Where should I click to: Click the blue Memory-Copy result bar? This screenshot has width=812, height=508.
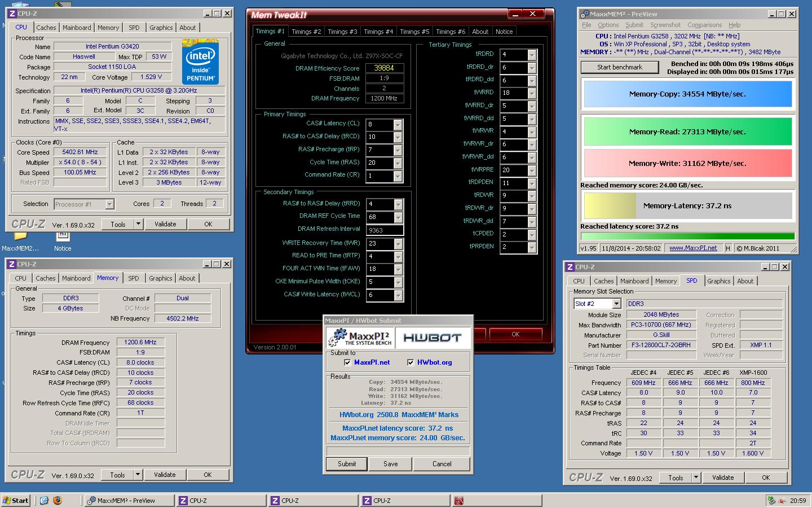[x=687, y=94]
